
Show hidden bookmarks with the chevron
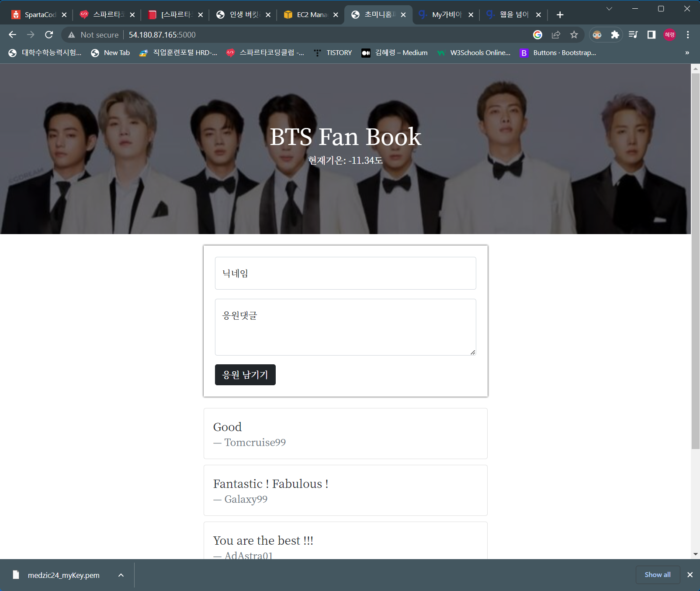click(x=687, y=53)
